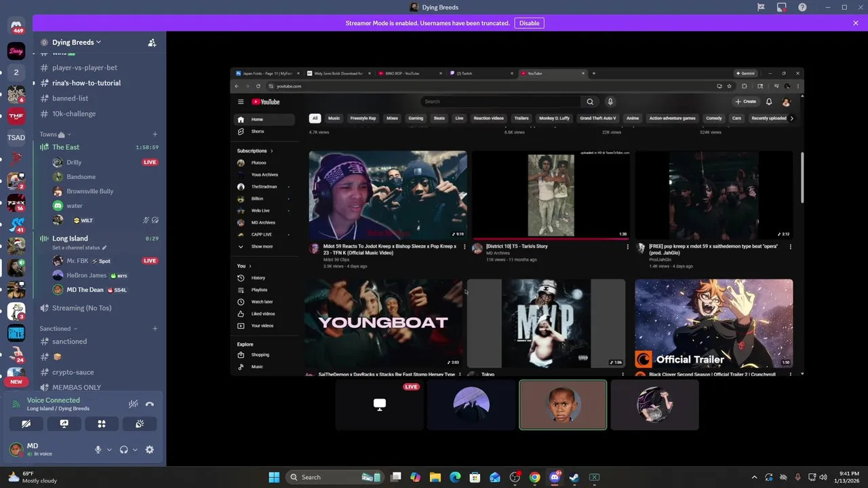
Task: Click the Share Your Screen button
Action: [x=64, y=424]
